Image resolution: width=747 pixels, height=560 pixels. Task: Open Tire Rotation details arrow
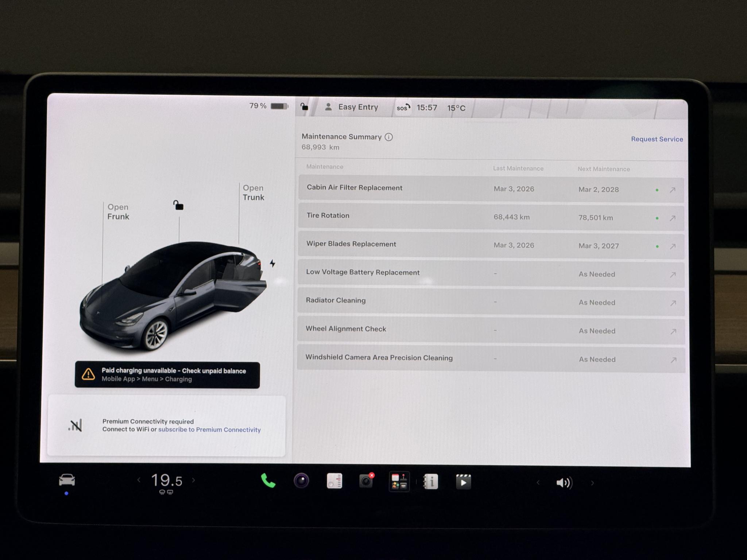point(673,218)
